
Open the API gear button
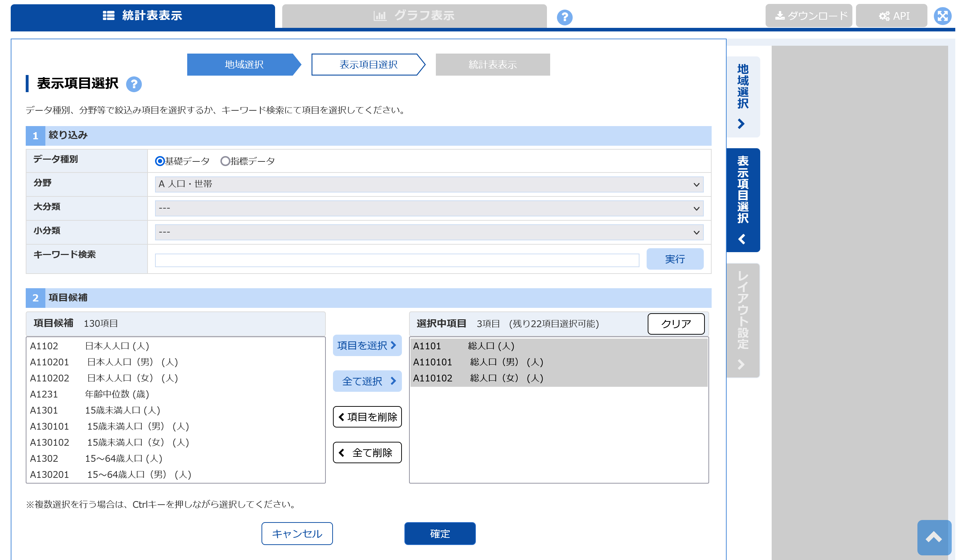[x=892, y=16]
